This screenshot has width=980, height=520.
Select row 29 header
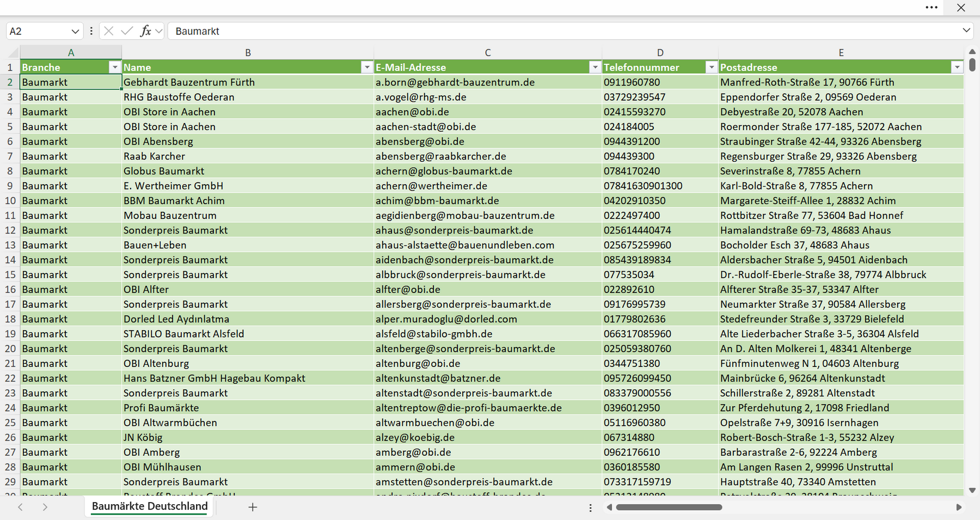coord(10,482)
